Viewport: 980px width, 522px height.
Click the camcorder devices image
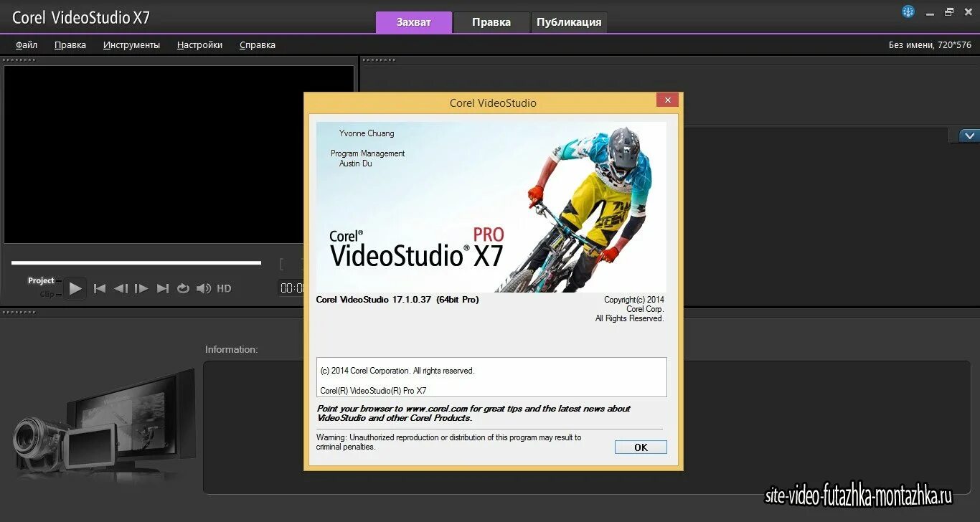104,423
